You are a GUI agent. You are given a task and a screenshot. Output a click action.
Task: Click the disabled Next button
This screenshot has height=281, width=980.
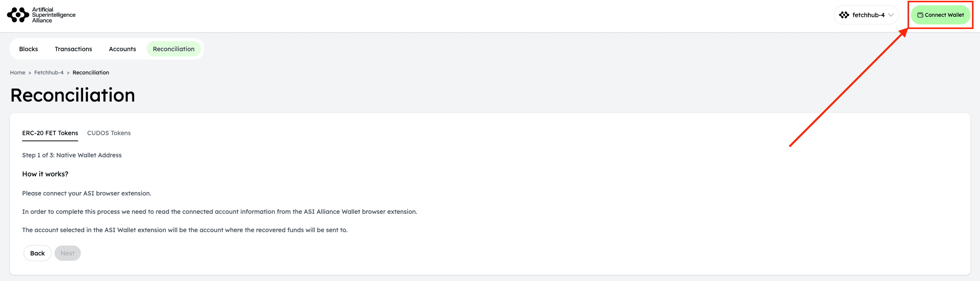(x=67, y=253)
